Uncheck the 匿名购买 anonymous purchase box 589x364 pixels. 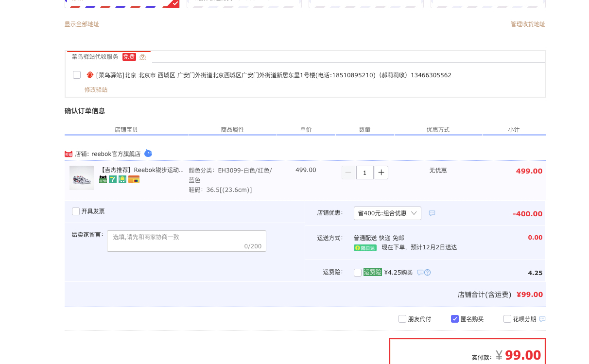pyautogui.click(x=455, y=319)
